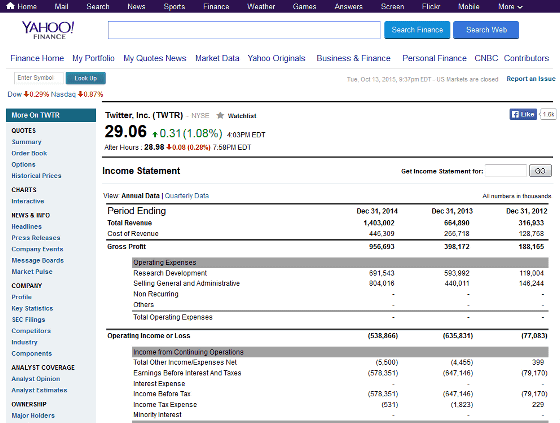Open Key Statistics link
The image size is (560, 423).
pos(32,308)
